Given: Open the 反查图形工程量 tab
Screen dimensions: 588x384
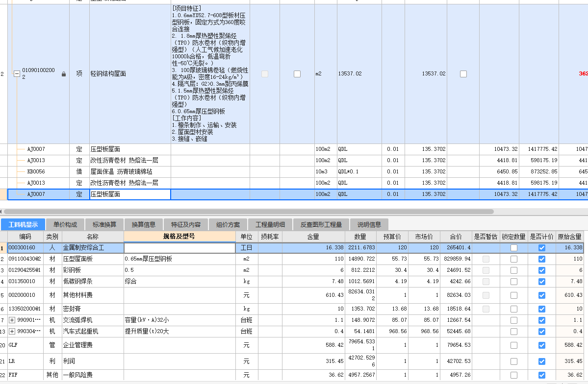Looking at the screenshot, I should 321,225.
